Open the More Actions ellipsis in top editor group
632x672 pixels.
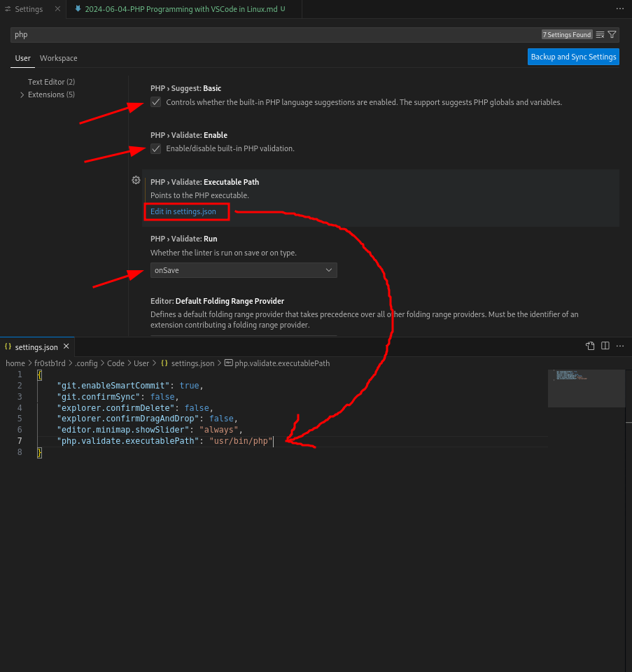619,9
